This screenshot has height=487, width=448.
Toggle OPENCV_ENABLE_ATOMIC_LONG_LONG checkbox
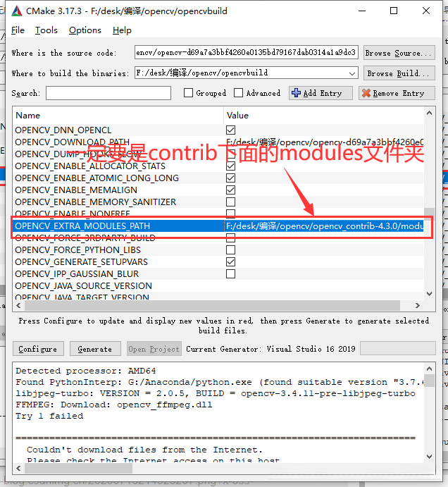[230, 178]
